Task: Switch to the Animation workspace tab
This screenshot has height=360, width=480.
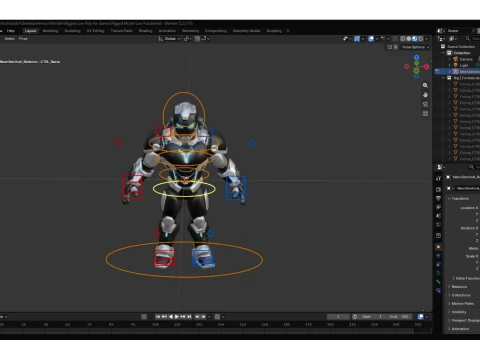Action: (x=167, y=31)
